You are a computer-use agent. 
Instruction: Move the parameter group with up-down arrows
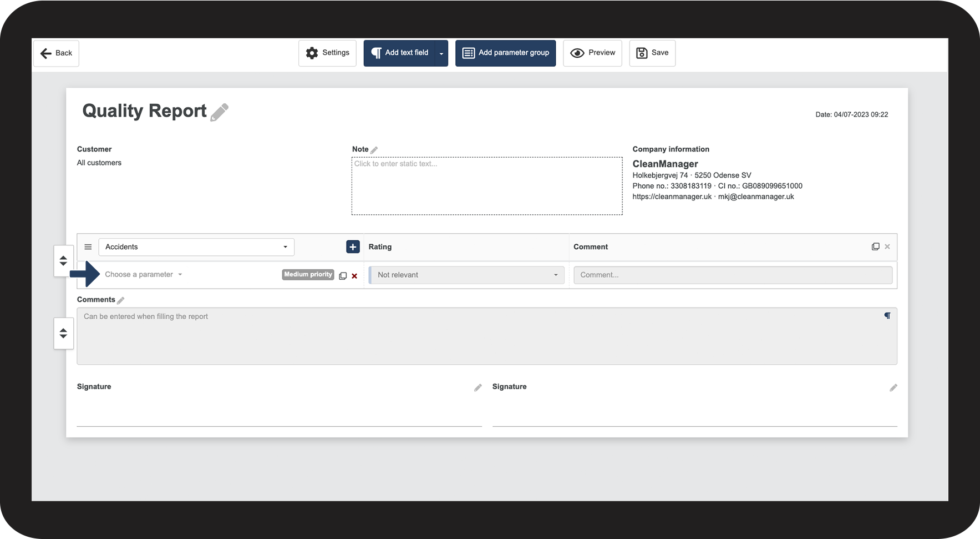[x=63, y=260]
